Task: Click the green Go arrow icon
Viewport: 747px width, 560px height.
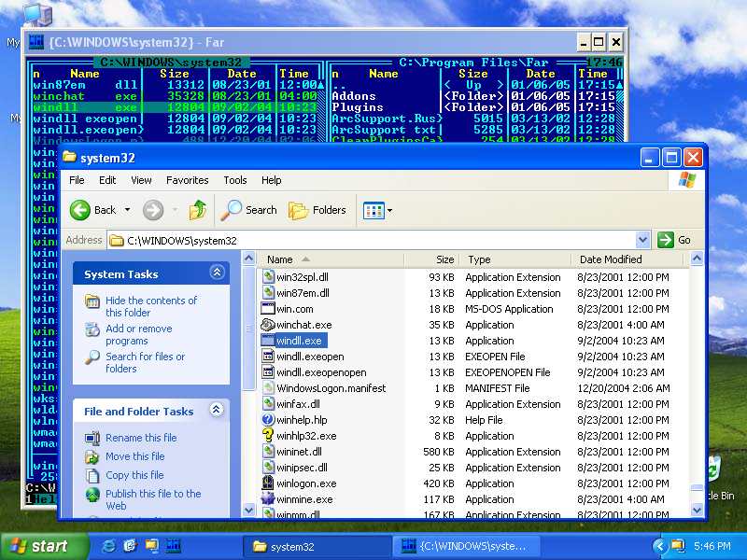Action: click(x=665, y=240)
